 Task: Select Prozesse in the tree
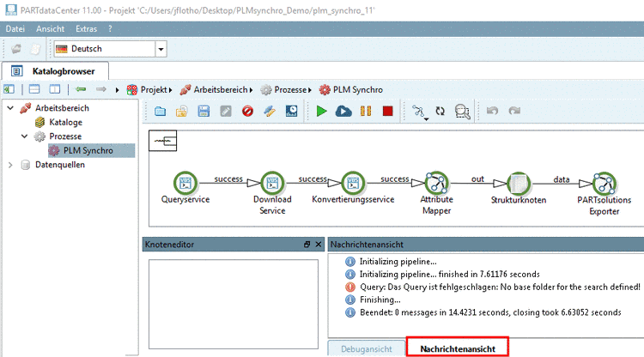tap(65, 136)
